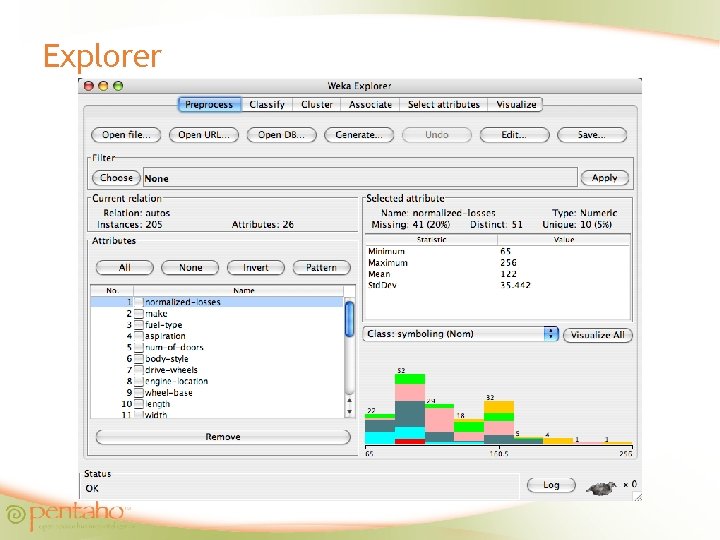Click the Open DB... button
Image resolution: width=720 pixels, height=540 pixels.
tap(281, 135)
